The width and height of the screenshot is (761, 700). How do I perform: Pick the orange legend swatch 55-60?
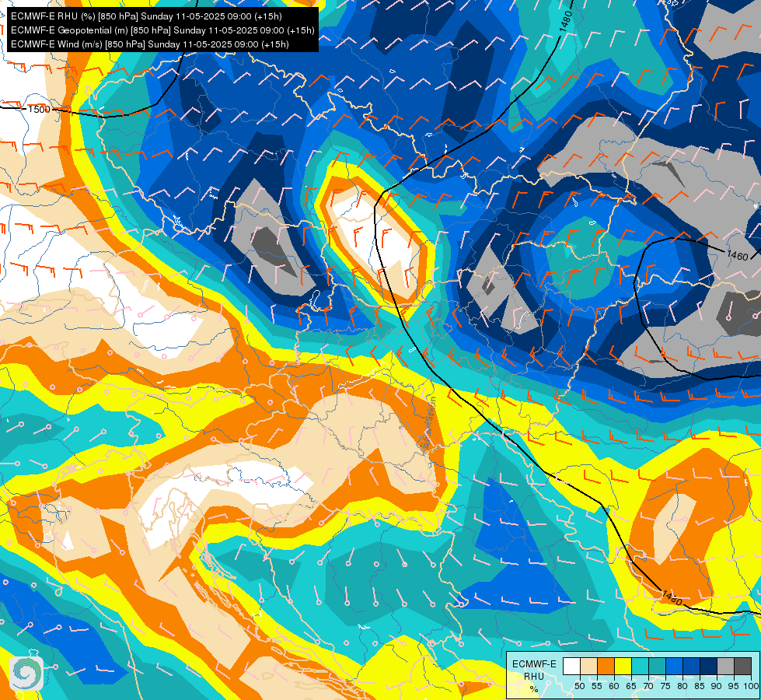(606, 666)
